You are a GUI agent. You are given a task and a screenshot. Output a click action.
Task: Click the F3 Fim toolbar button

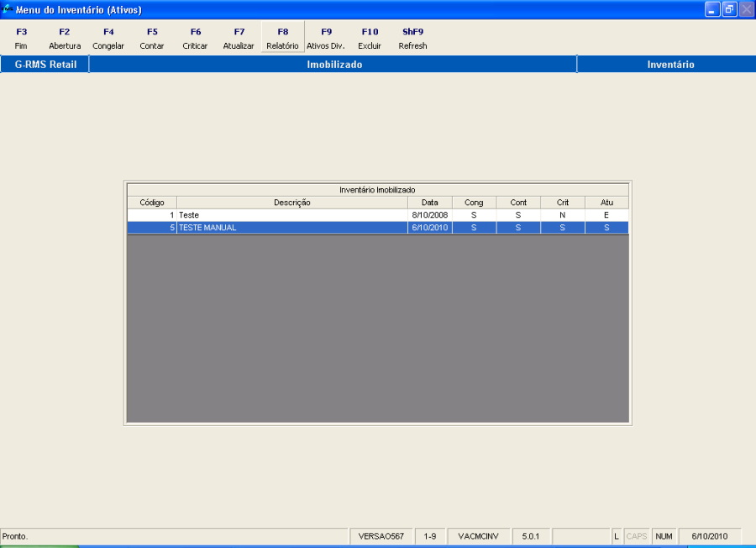tap(21, 38)
